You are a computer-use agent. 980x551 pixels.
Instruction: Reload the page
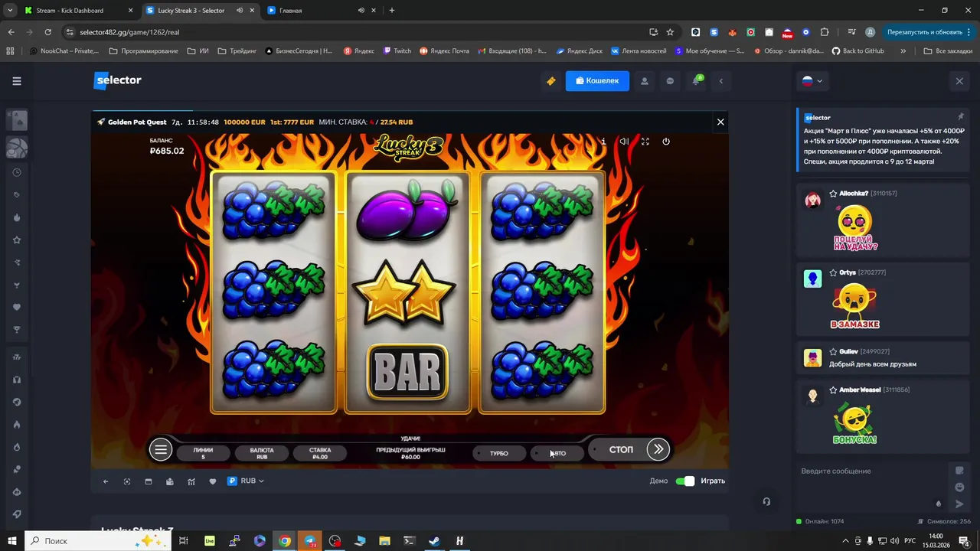point(47,32)
